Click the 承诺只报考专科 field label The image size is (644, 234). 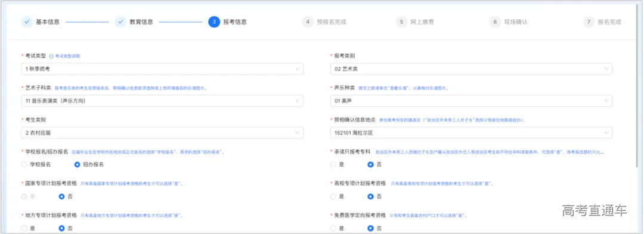(x=352, y=152)
